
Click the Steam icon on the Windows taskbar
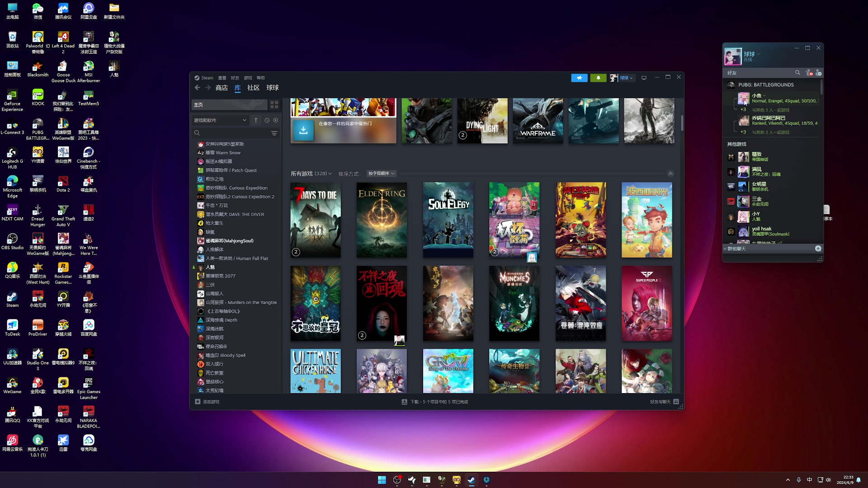click(x=471, y=480)
